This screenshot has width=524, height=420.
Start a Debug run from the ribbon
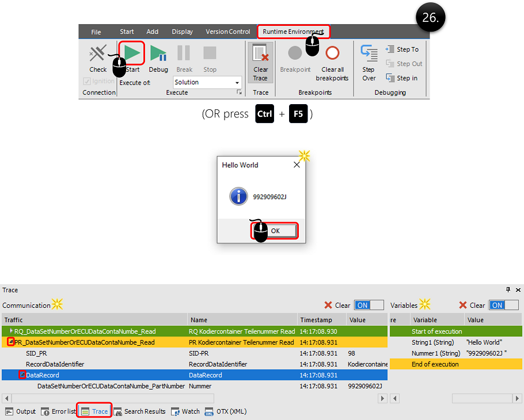158,55
